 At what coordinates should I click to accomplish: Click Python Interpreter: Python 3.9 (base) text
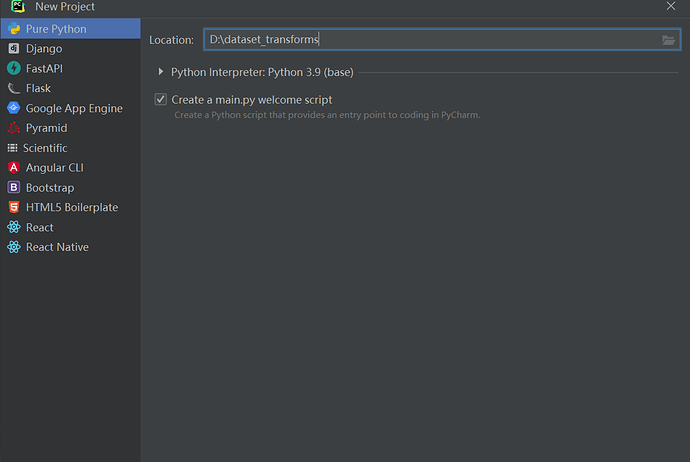262,72
